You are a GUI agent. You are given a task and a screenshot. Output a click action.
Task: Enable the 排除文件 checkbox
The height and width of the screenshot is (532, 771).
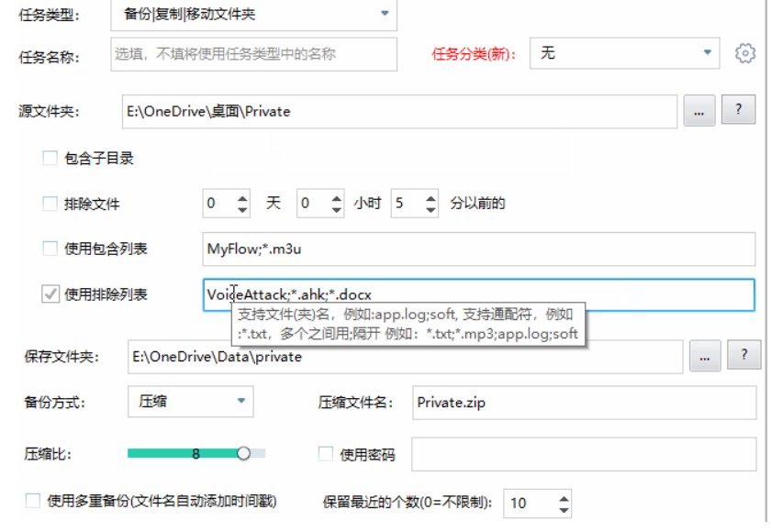pos(50,203)
